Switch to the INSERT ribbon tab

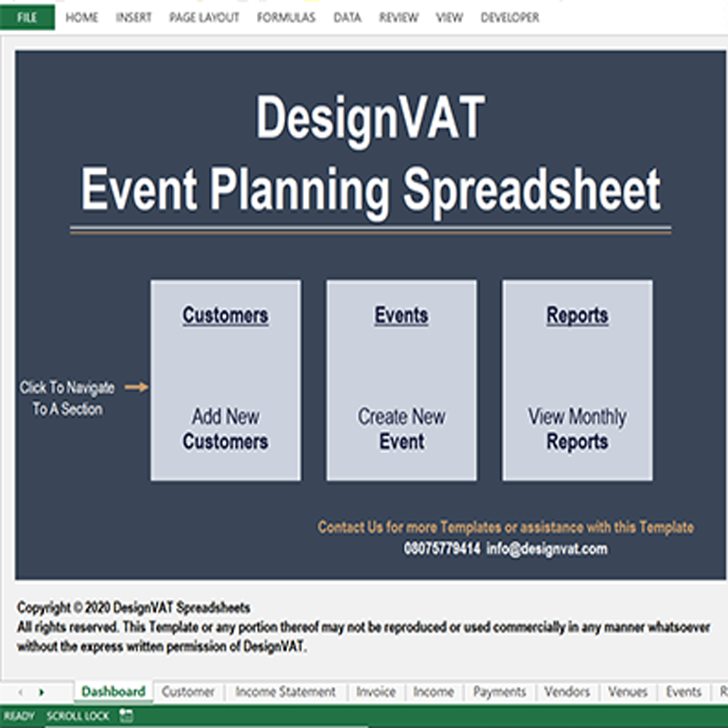pyautogui.click(x=133, y=18)
